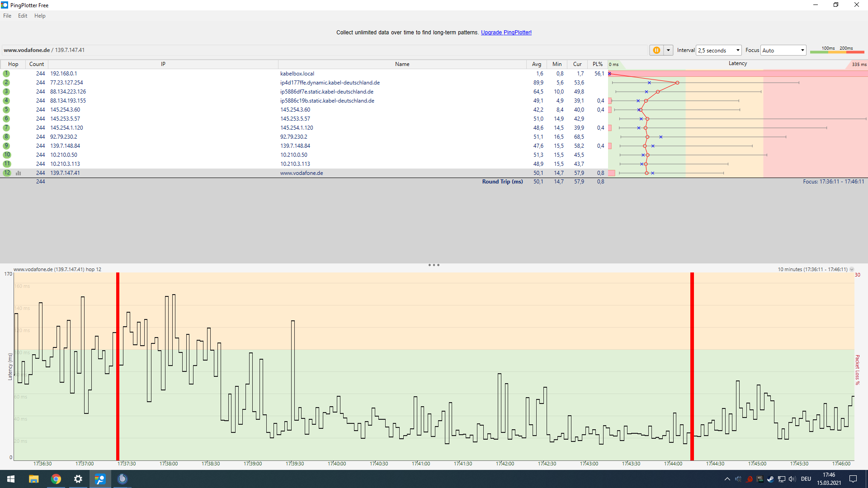Sort by the PL% column header
This screenshot has height=488, width=868.
click(598, 64)
